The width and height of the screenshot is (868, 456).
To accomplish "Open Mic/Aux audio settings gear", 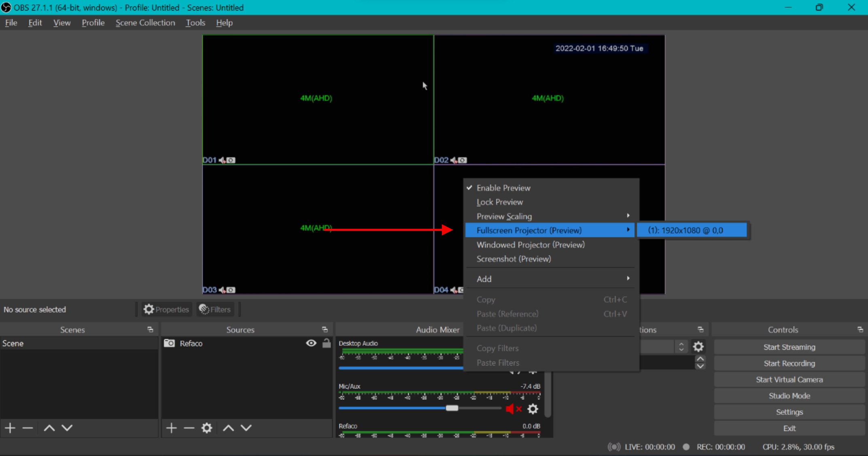I will 533,409.
